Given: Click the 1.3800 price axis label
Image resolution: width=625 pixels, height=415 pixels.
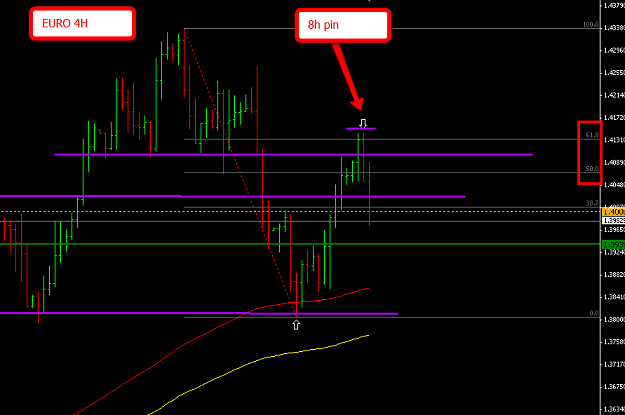Looking at the screenshot, I should coord(614,319).
